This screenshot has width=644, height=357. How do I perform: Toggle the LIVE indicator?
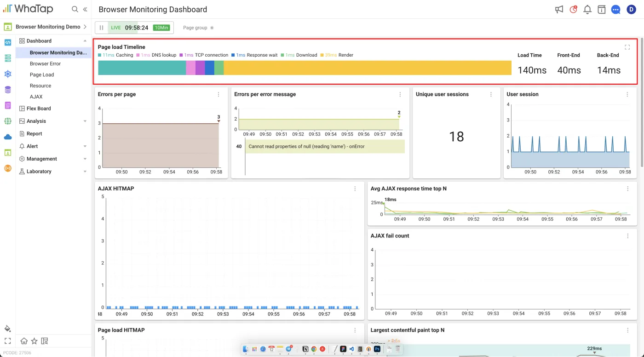pyautogui.click(x=116, y=28)
